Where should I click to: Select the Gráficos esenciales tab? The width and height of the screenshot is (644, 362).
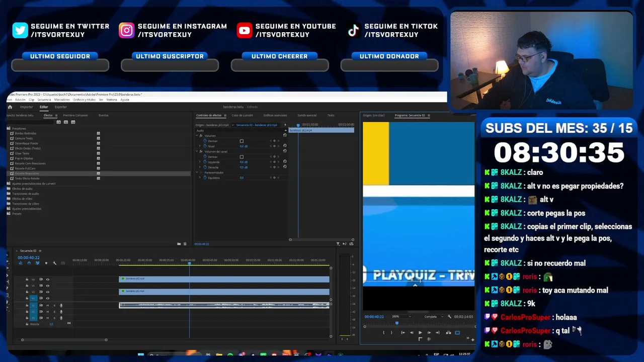[x=275, y=115]
